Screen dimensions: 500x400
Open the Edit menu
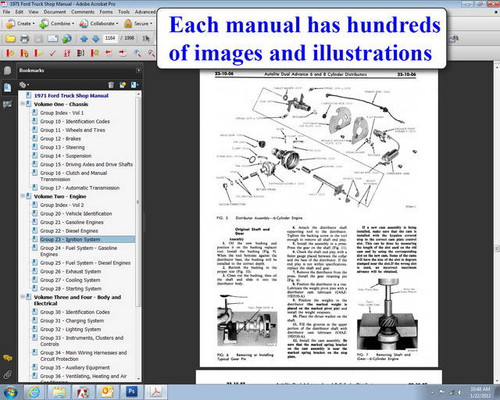tap(19, 12)
